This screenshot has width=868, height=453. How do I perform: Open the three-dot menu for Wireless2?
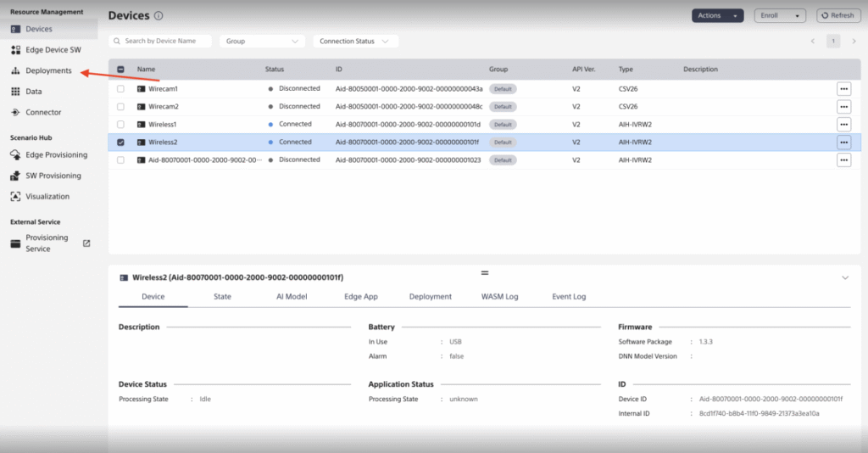pos(843,143)
